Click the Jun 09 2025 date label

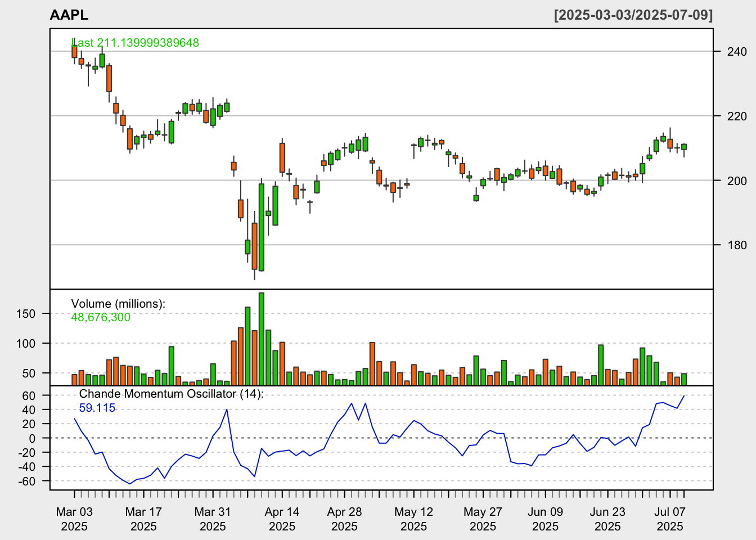click(545, 519)
